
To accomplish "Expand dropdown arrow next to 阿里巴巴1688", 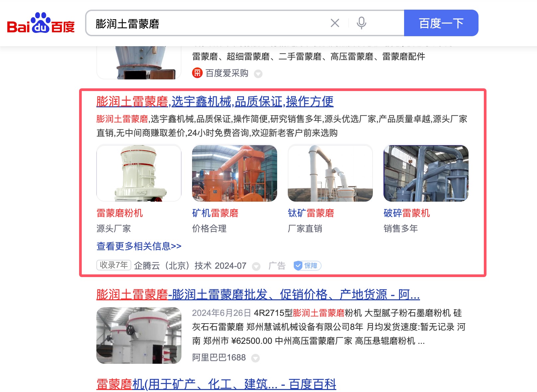I will point(256,358).
